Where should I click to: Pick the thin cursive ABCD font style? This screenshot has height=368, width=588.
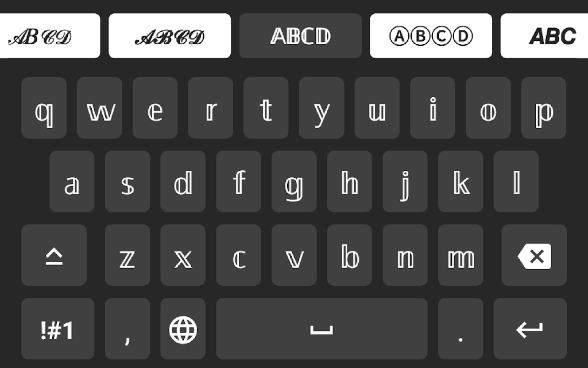[x=50, y=36]
